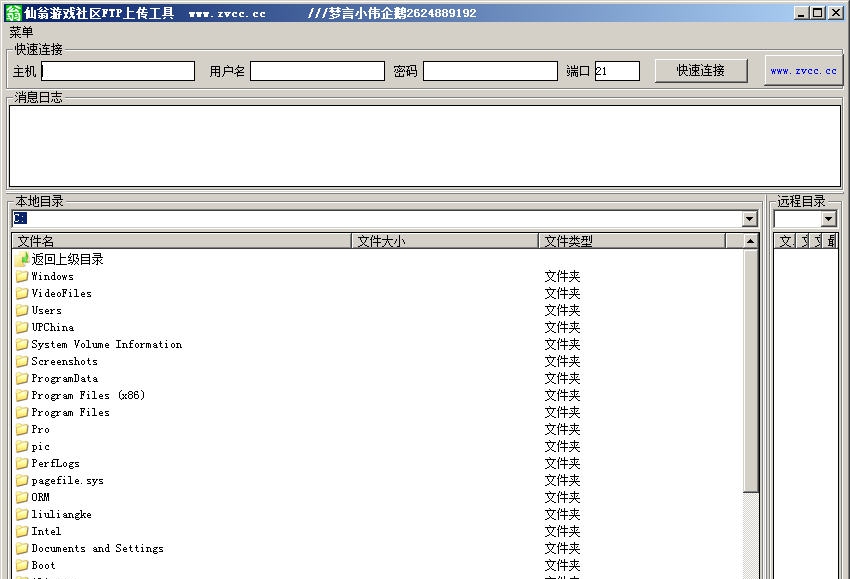Click the Documents and Settings folder icon

[x=22, y=549]
